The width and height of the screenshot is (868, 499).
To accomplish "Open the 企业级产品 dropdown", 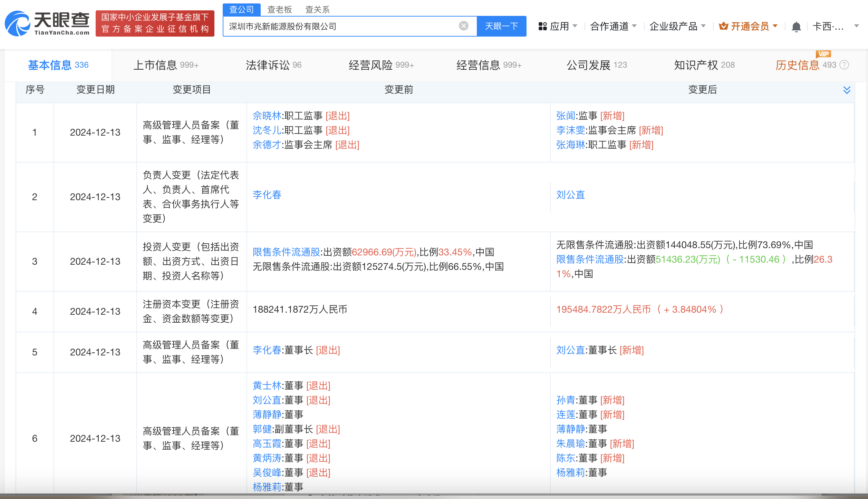I will (x=677, y=26).
